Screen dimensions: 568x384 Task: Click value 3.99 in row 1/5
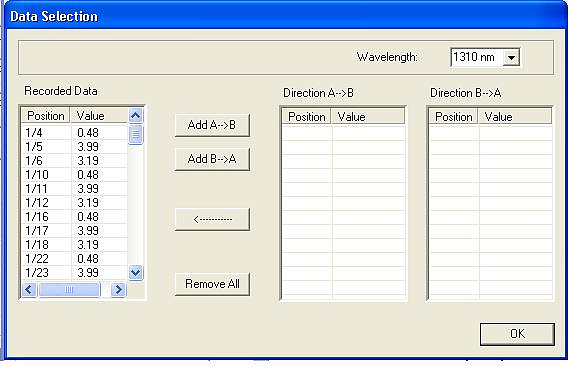88,147
